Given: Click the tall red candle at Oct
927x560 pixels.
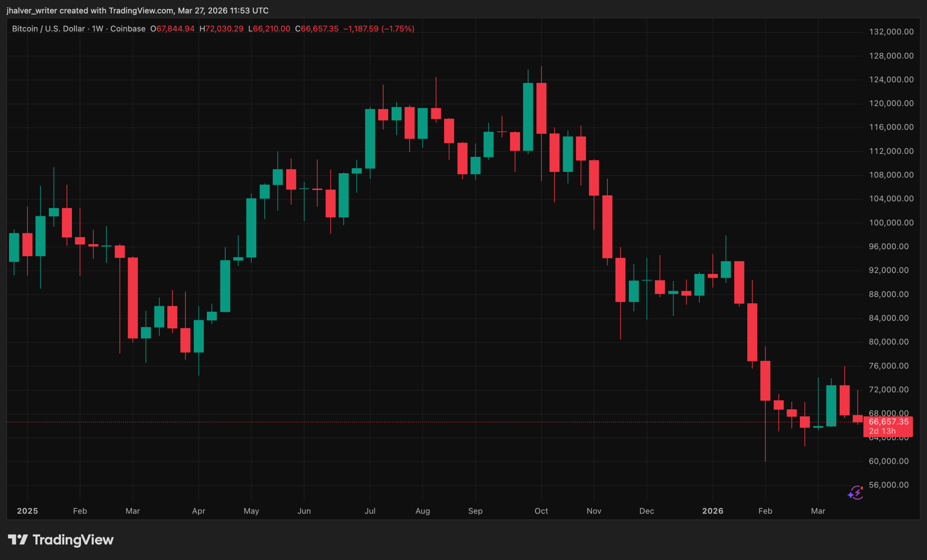Looking at the screenshot, I should [541, 109].
